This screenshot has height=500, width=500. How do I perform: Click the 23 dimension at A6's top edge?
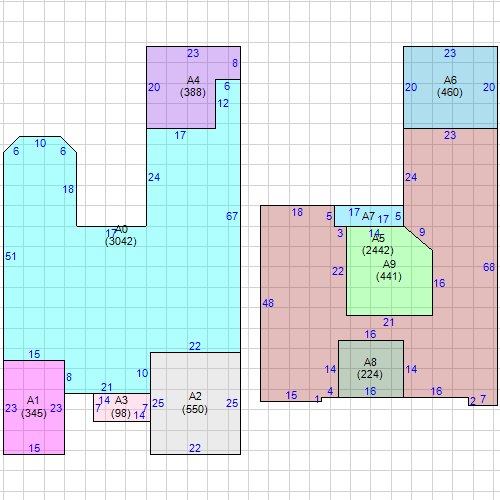coord(450,53)
